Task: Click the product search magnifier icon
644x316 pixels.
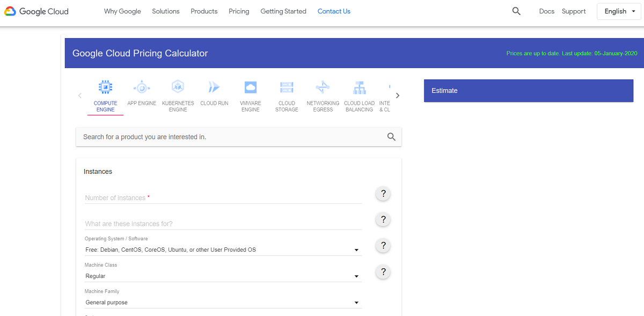Action: pyautogui.click(x=391, y=137)
